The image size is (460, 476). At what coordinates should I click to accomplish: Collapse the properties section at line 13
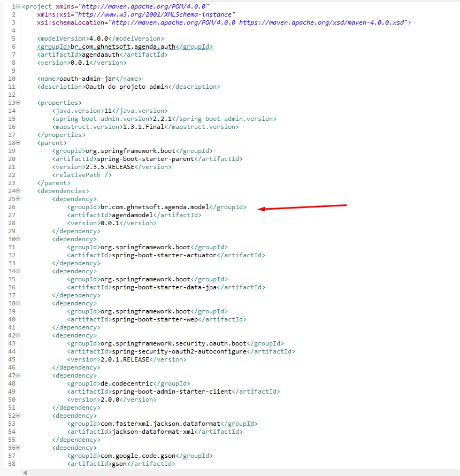19,103
